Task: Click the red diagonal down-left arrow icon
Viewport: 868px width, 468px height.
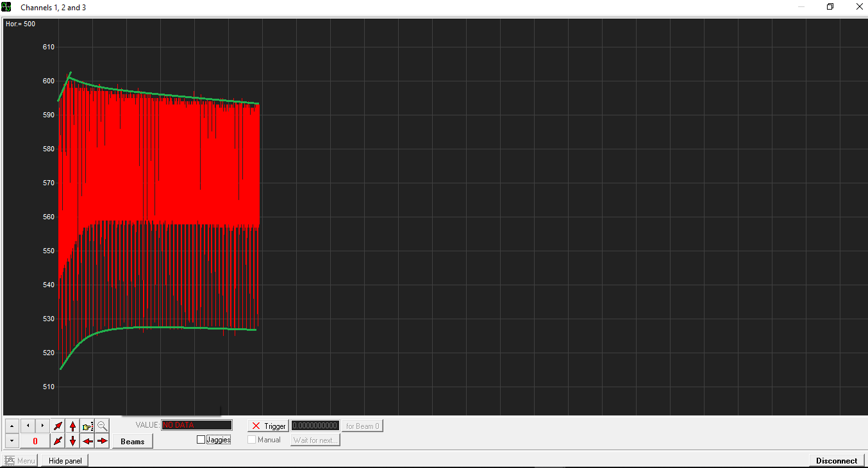Action: pyautogui.click(x=58, y=441)
